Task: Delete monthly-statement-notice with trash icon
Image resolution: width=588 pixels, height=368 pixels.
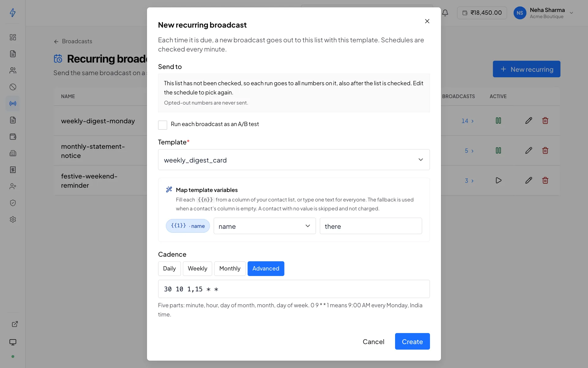Action: [545, 151]
